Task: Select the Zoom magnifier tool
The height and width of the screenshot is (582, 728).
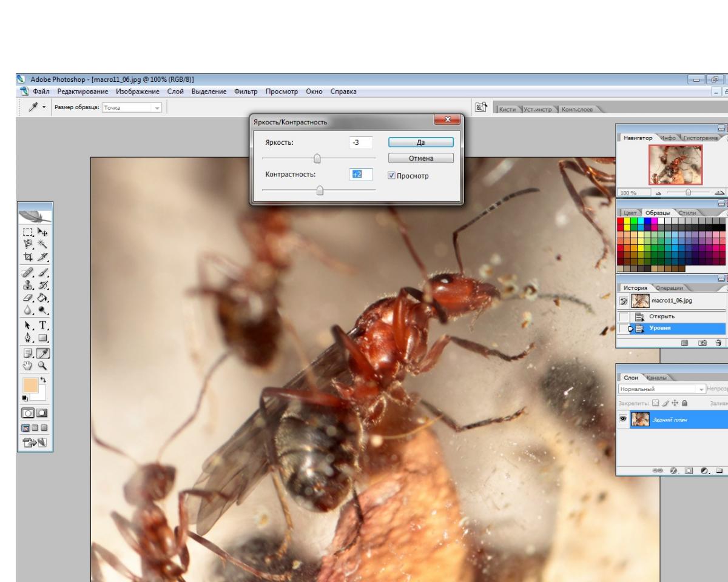Action: (x=42, y=365)
